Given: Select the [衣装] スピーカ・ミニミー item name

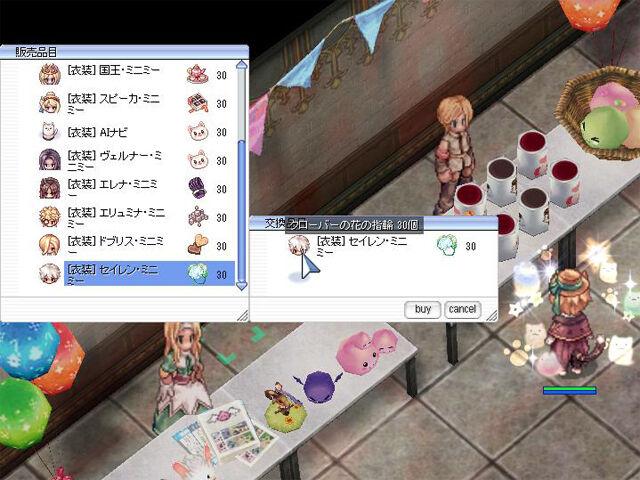Looking at the screenshot, I should coord(114,104).
